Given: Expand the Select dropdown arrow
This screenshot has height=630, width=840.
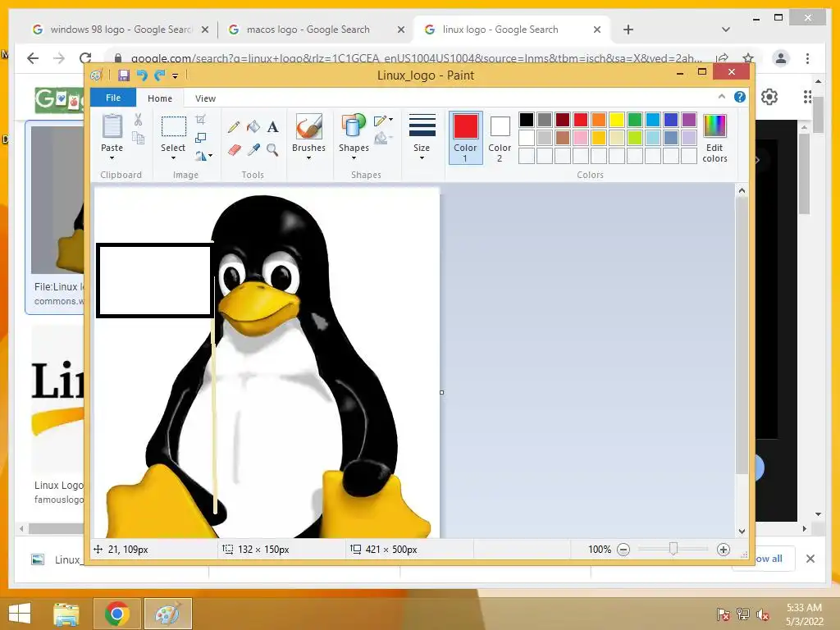Looking at the screenshot, I should coord(173,158).
